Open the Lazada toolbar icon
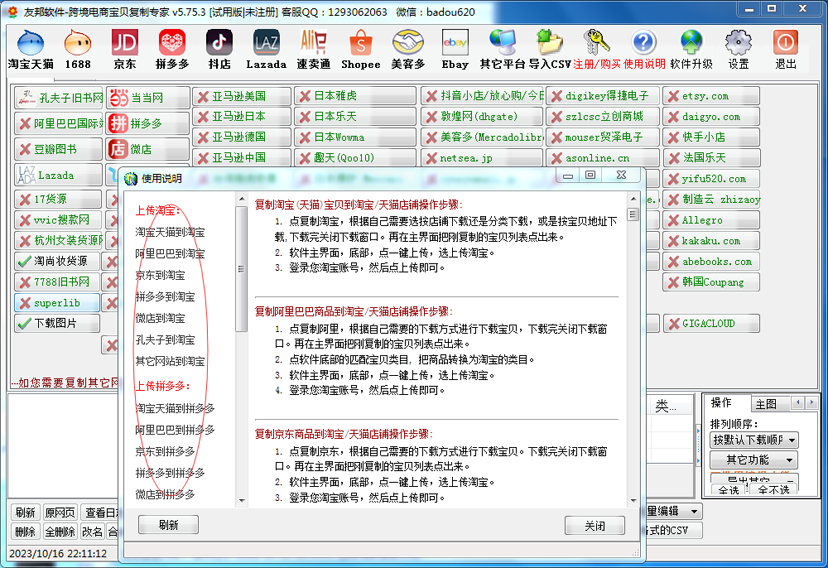Image resolution: width=828 pixels, height=568 pixels. pyautogui.click(x=266, y=49)
